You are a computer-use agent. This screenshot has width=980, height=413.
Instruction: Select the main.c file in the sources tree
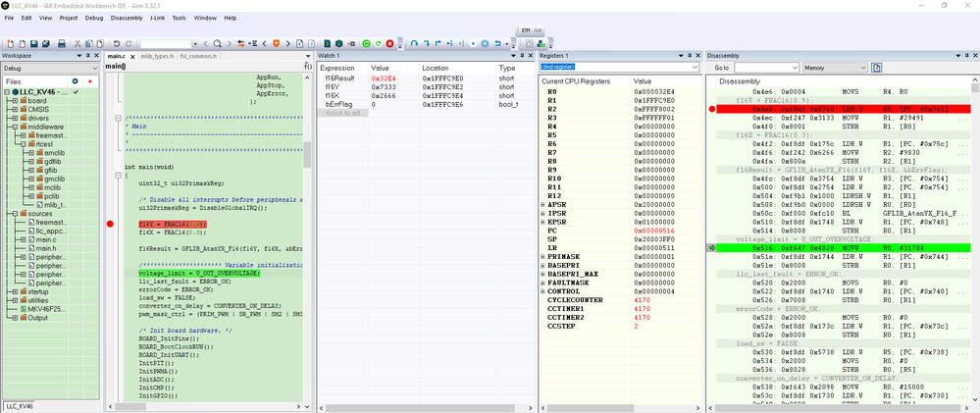coord(46,239)
